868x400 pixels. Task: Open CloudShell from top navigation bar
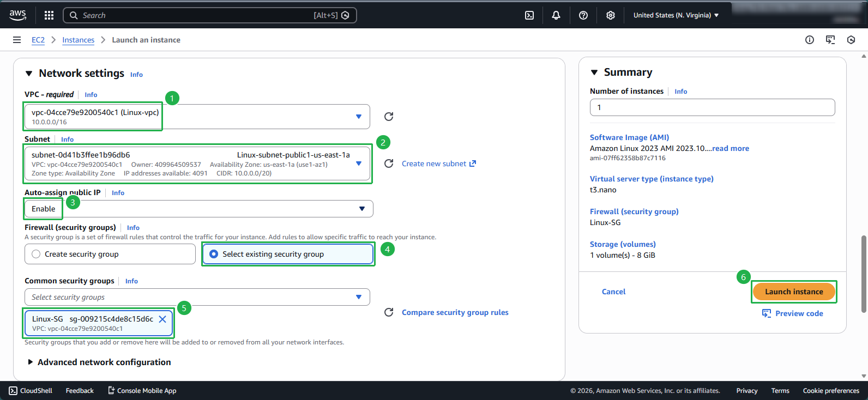[x=529, y=15]
